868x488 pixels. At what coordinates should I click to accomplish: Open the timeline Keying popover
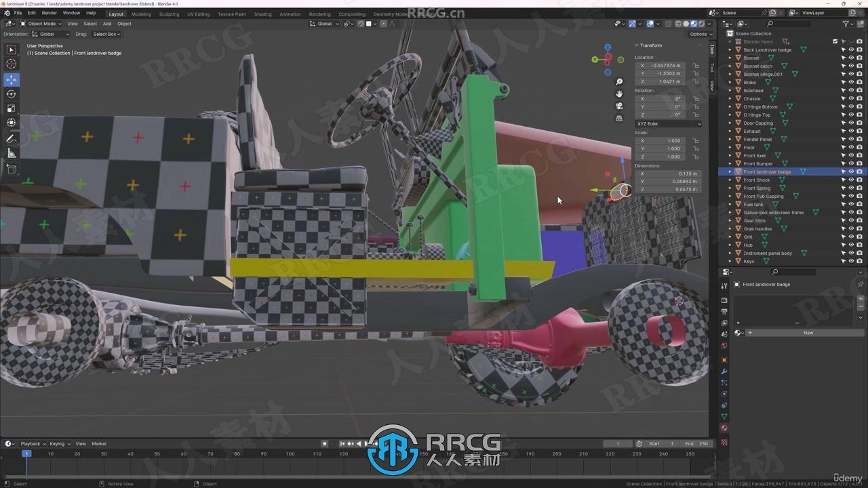[59, 444]
